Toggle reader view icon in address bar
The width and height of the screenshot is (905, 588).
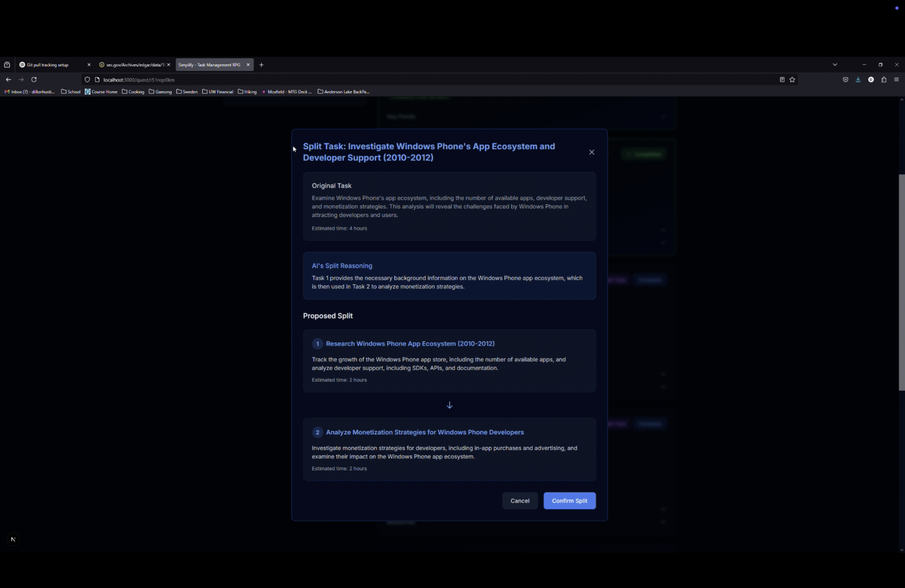782,79
